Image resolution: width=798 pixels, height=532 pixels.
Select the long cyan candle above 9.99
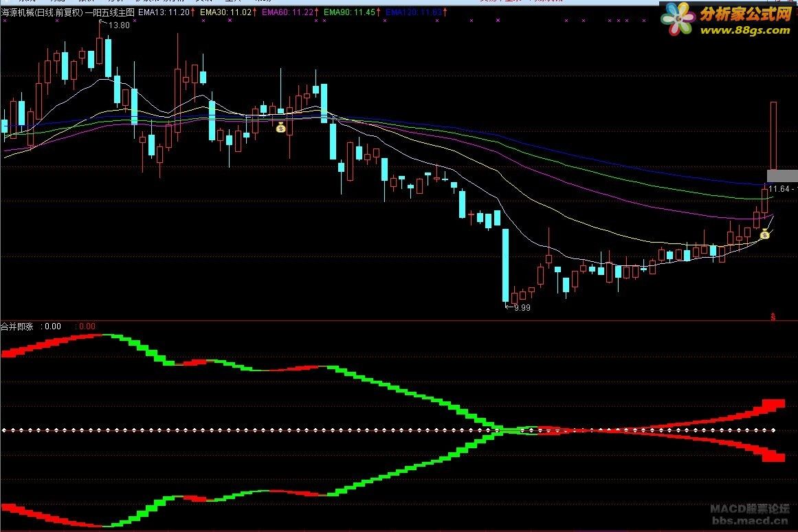pos(505,265)
